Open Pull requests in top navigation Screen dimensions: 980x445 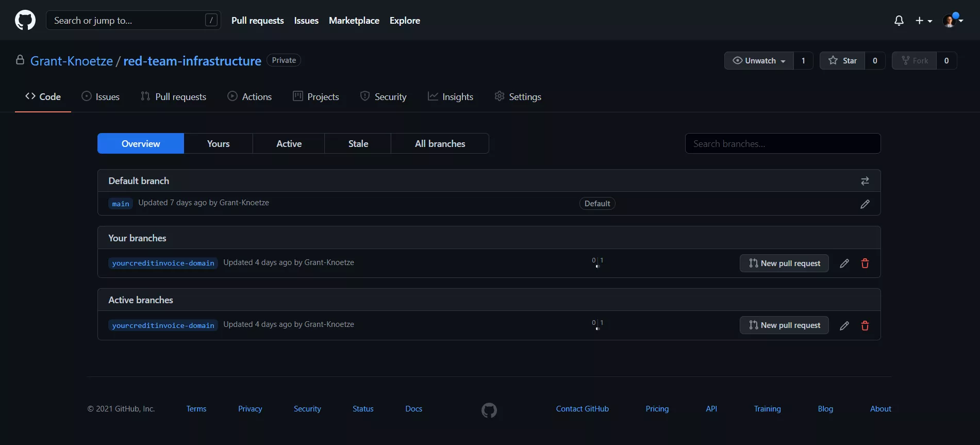(258, 21)
